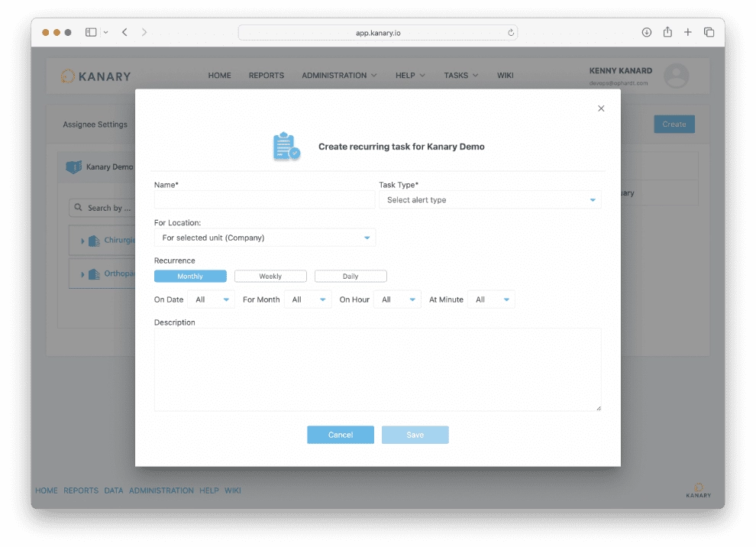Click the Cancel button
The height and width of the screenshot is (547, 756).
click(341, 435)
